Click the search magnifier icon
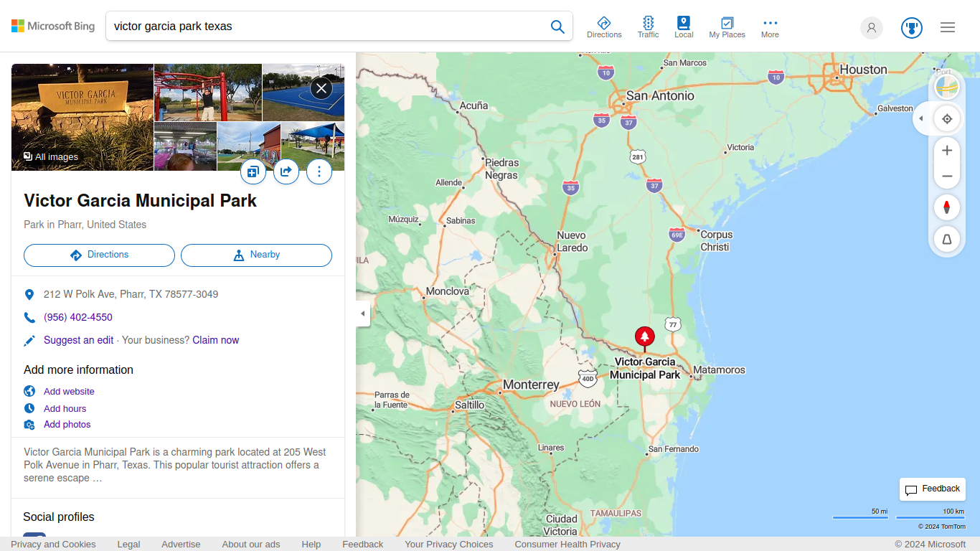The image size is (980, 551). pyautogui.click(x=557, y=27)
